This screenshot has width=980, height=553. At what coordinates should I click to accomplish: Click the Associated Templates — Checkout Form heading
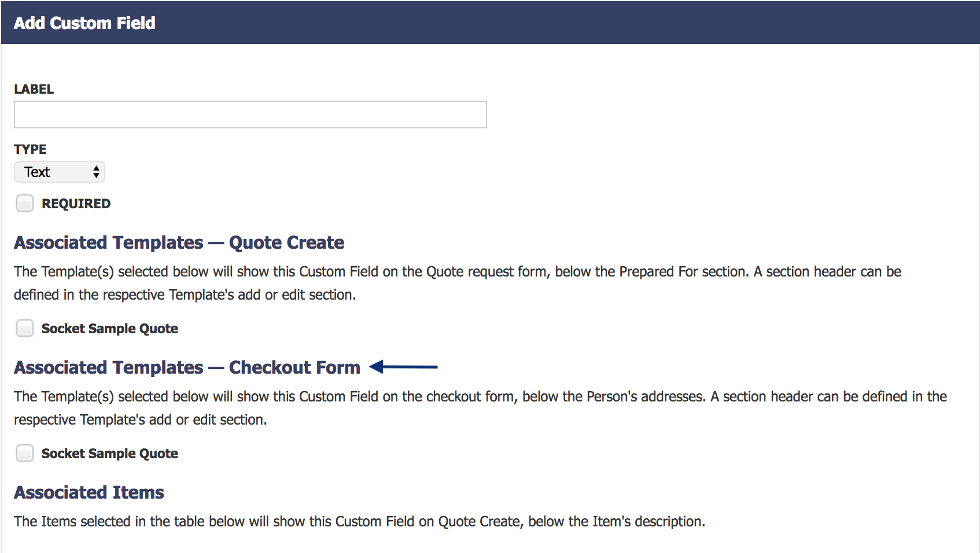click(x=187, y=367)
